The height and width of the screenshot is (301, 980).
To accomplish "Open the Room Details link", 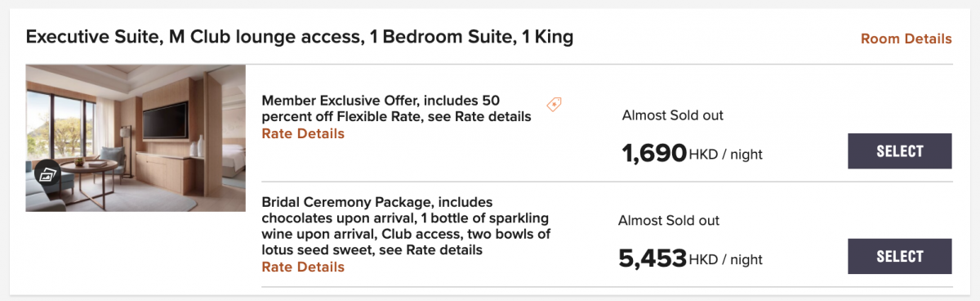I will click(x=906, y=38).
